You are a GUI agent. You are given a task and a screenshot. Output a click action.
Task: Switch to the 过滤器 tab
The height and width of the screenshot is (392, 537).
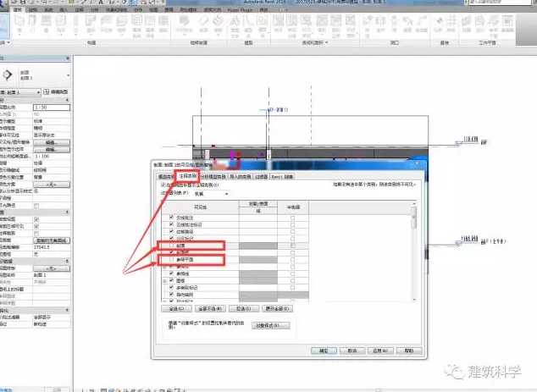tap(262, 177)
